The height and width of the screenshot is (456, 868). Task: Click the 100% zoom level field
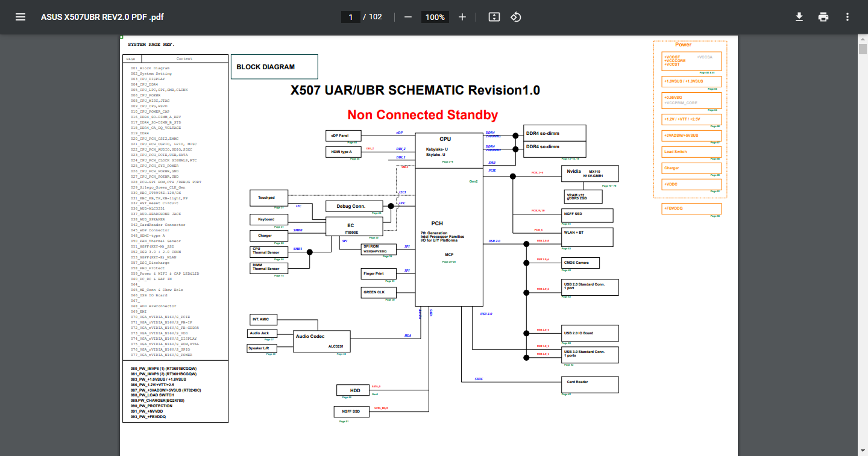pyautogui.click(x=435, y=17)
